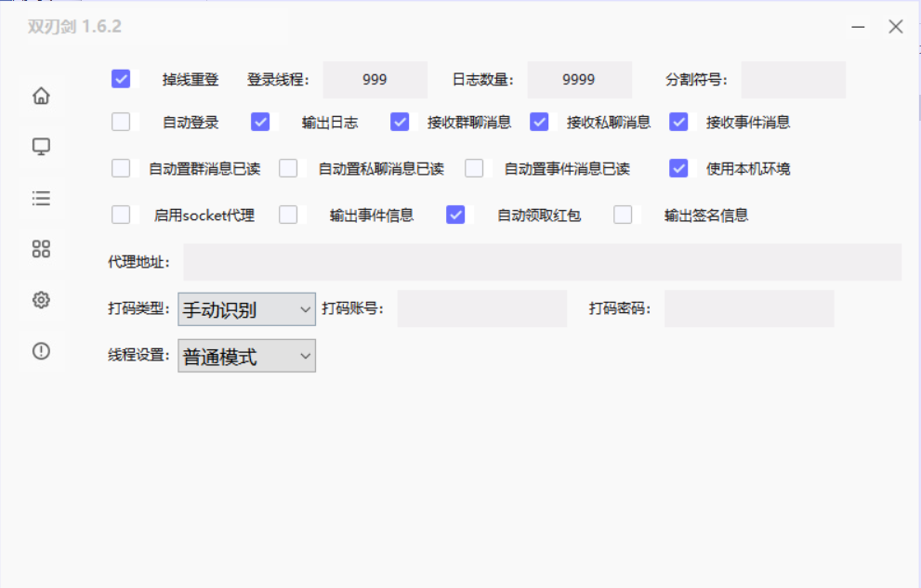Disable the 掉线重登 checkbox

[121, 79]
